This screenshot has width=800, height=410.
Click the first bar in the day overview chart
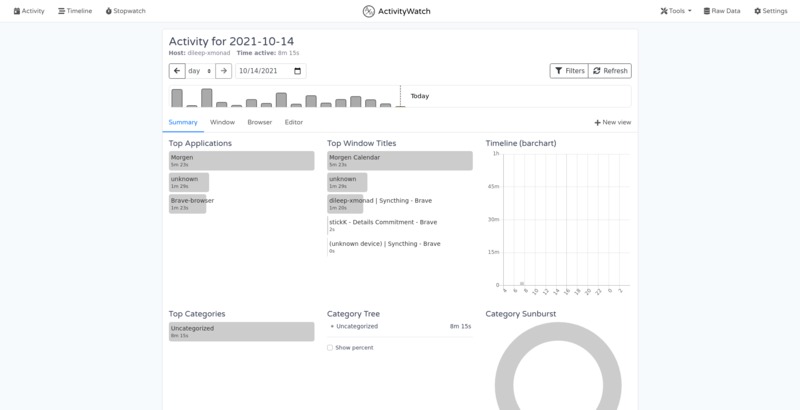(x=177, y=98)
